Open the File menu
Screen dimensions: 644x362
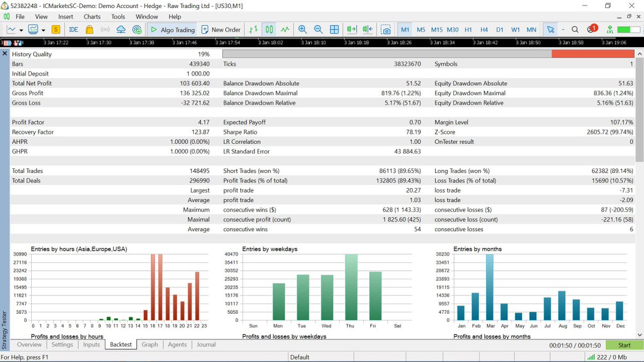20,17
